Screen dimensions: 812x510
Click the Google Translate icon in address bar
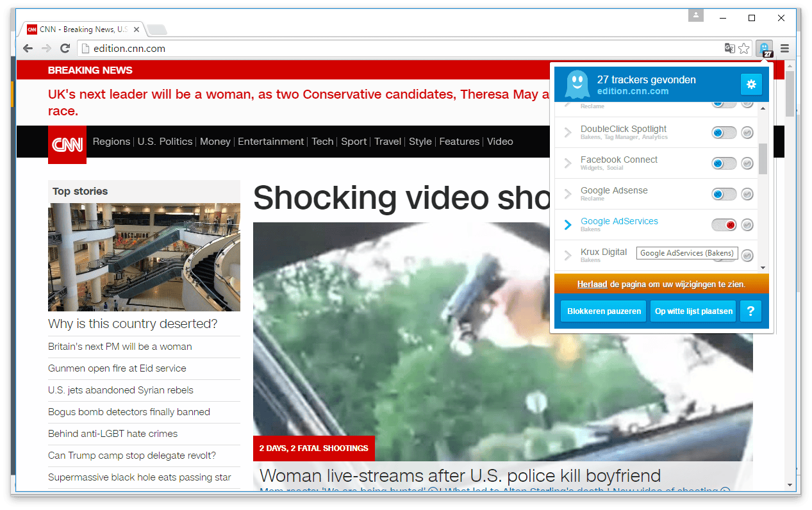[x=729, y=49]
